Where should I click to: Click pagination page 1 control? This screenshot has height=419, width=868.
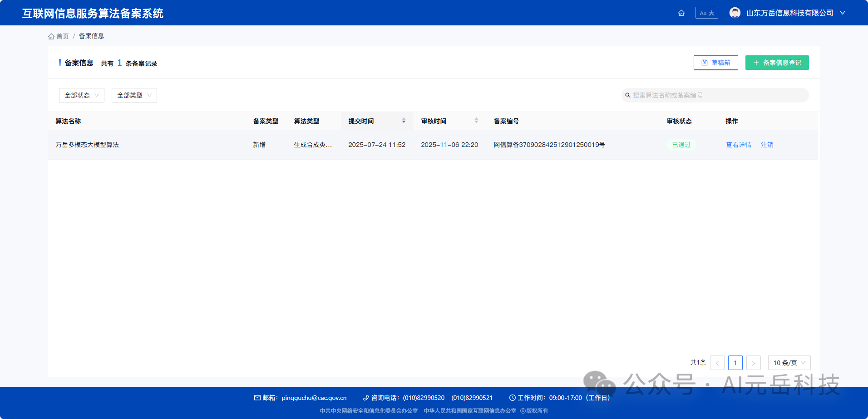pyautogui.click(x=735, y=363)
